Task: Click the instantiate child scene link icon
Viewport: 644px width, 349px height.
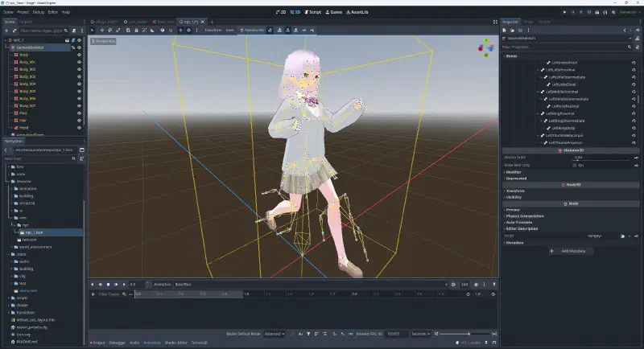Action: [14, 31]
